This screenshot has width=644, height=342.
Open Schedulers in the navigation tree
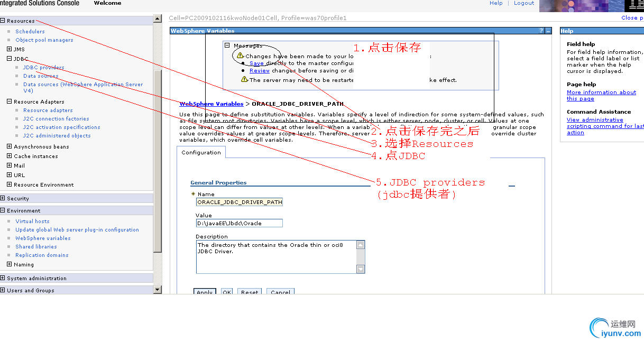pyautogui.click(x=30, y=32)
